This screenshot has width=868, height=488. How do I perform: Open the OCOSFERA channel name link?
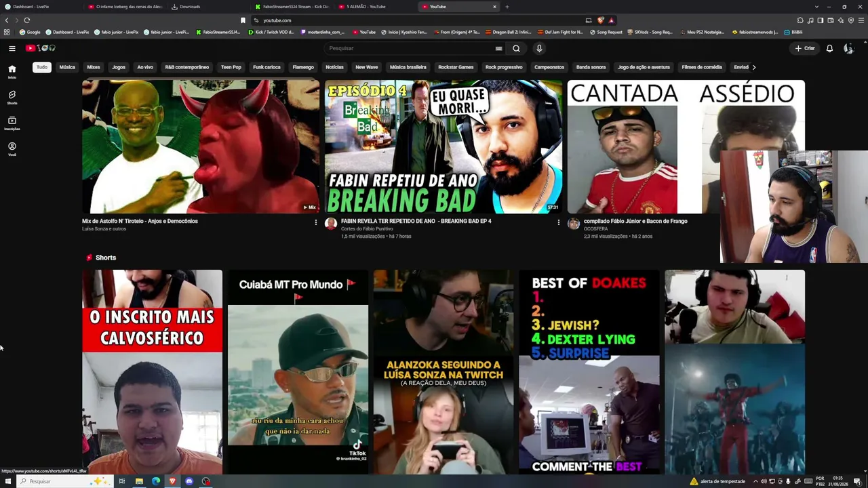596,228
